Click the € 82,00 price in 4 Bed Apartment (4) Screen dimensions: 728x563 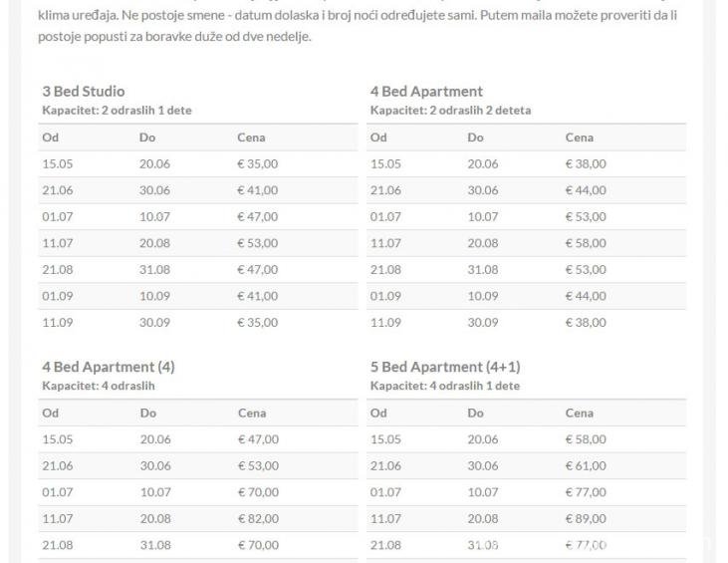(259, 518)
